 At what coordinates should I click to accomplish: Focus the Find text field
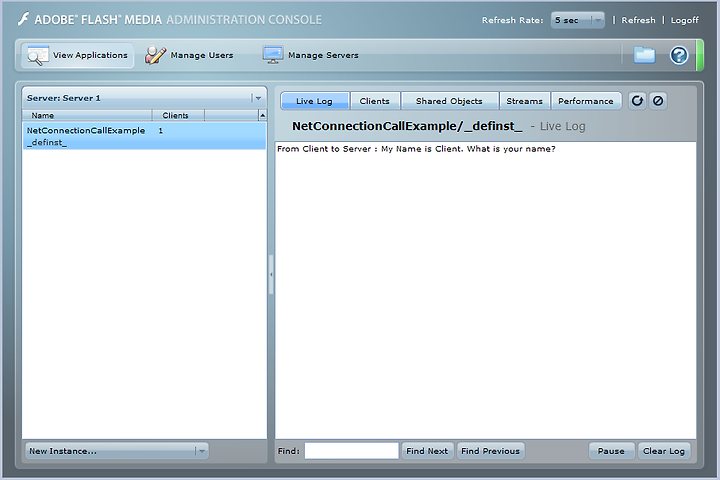pyautogui.click(x=351, y=451)
